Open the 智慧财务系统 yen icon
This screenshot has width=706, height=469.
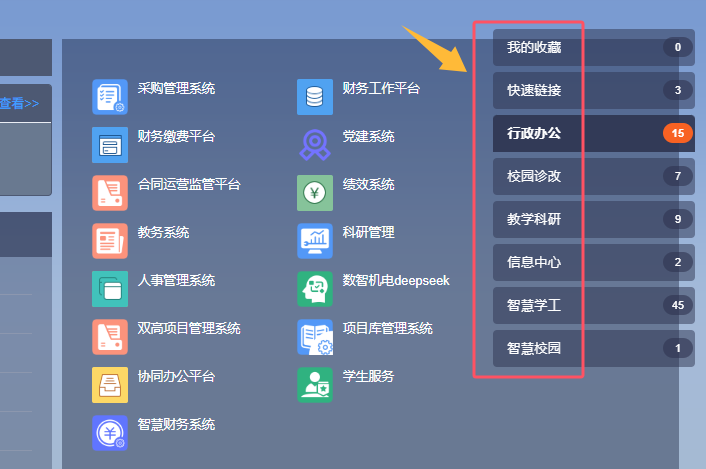(109, 433)
